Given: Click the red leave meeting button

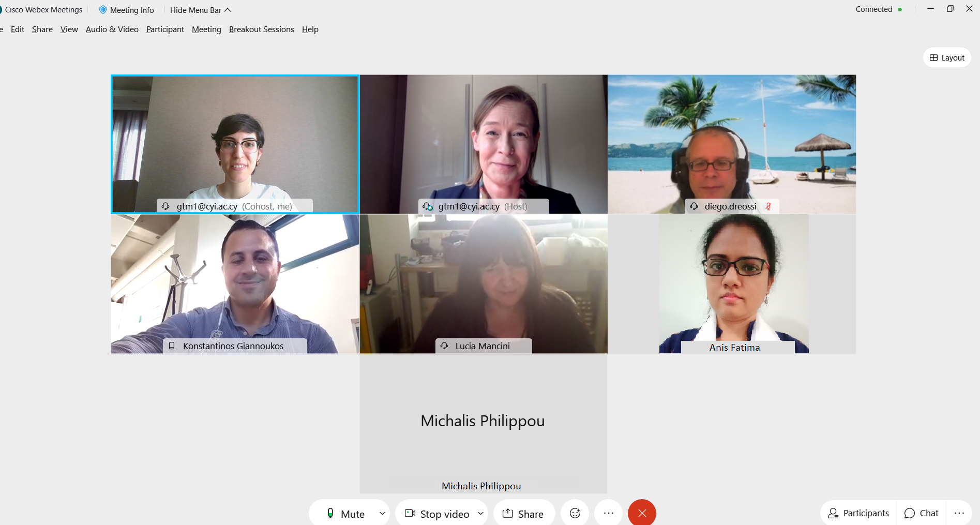Looking at the screenshot, I should click(x=642, y=513).
